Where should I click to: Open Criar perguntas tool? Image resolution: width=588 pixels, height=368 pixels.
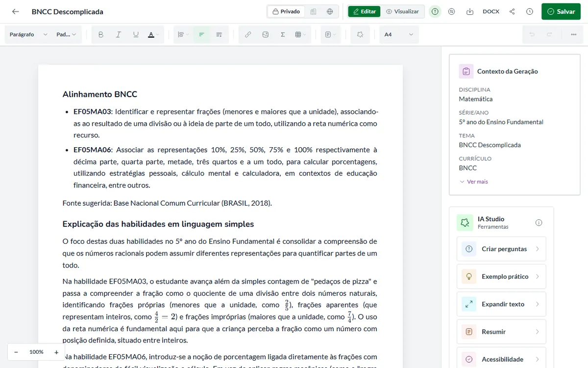(x=501, y=249)
